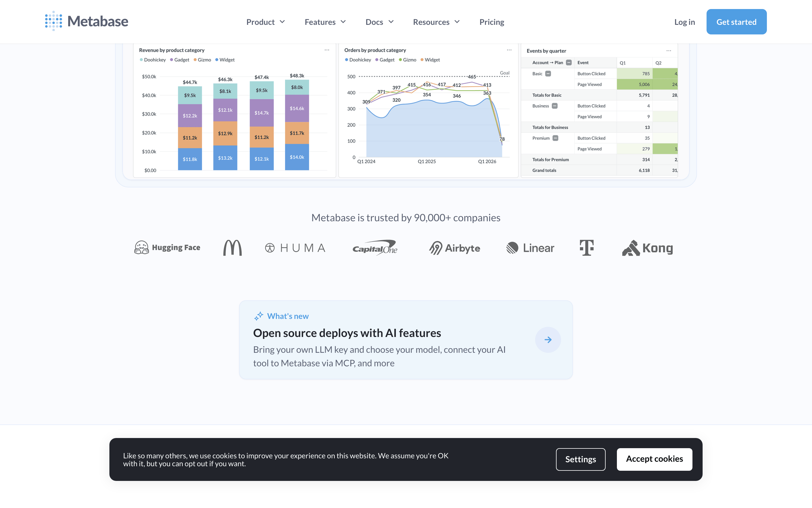Click the Linear logo
This screenshot has height=508, width=812.
click(x=530, y=248)
